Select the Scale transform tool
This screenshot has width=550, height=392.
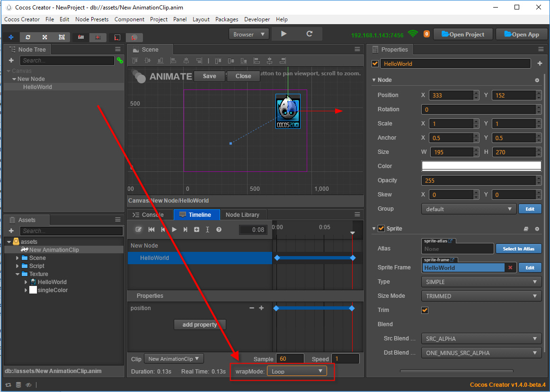click(x=44, y=37)
